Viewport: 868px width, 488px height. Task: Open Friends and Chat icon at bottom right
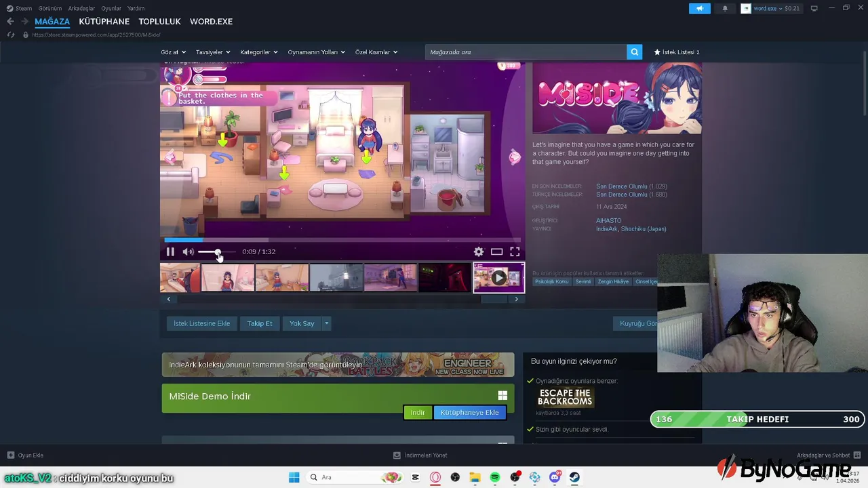[856, 455]
